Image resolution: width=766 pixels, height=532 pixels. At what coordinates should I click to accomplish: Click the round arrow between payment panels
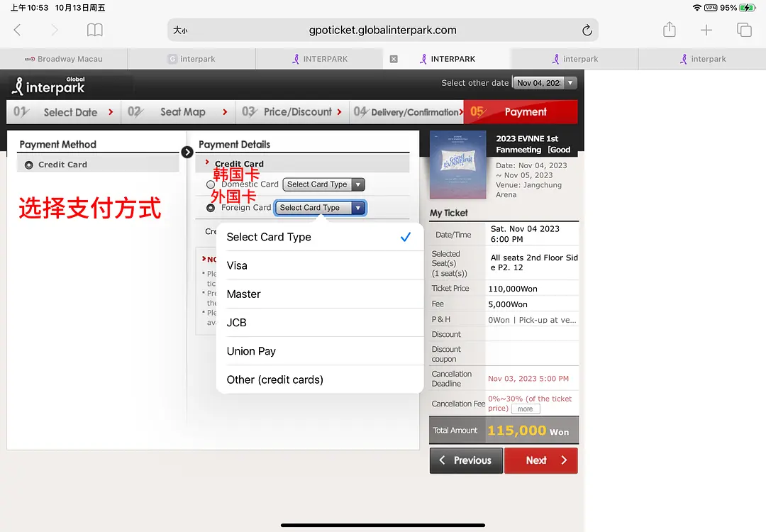click(x=187, y=153)
